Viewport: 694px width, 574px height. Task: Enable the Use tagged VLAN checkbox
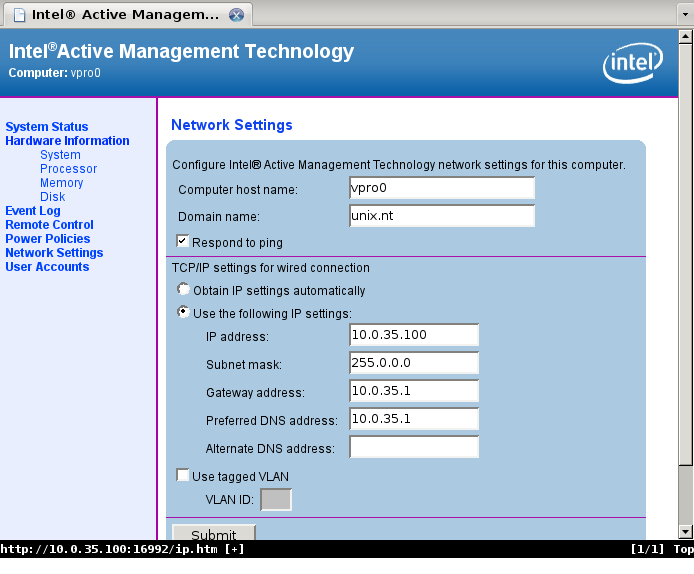click(182, 475)
